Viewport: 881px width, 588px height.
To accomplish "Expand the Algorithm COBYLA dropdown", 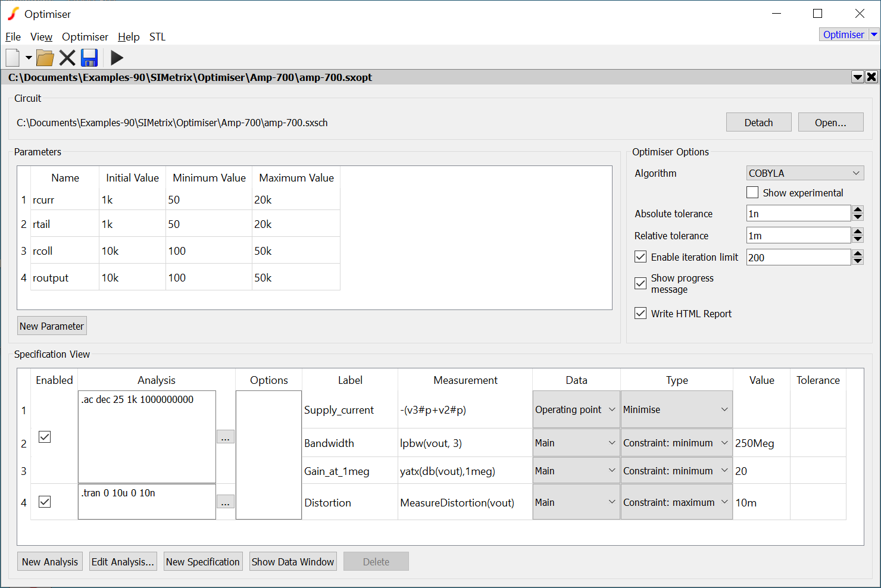I will click(x=805, y=173).
